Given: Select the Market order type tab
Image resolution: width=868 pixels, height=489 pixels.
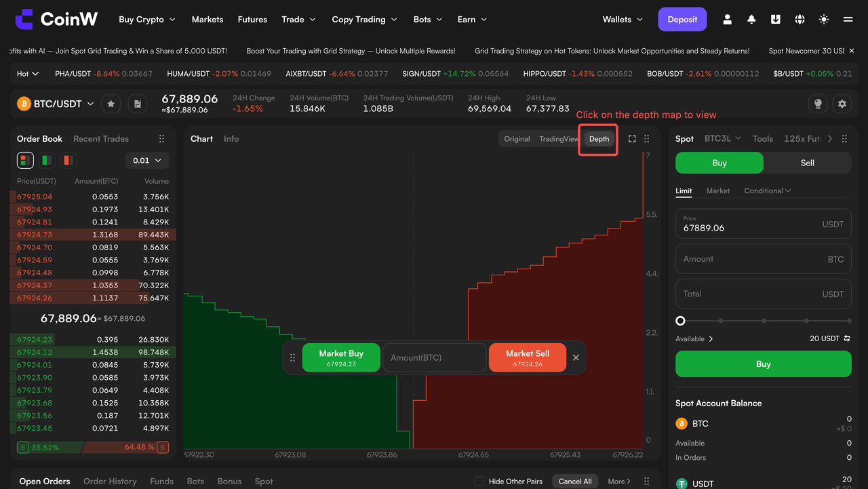Looking at the screenshot, I should (x=718, y=191).
